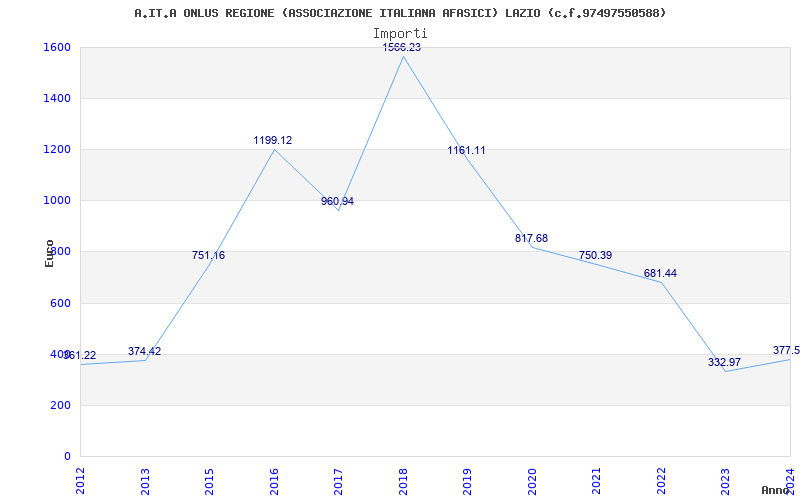The image size is (800, 500).
Task: Click the x-axis year 2021
Action: point(596,481)
